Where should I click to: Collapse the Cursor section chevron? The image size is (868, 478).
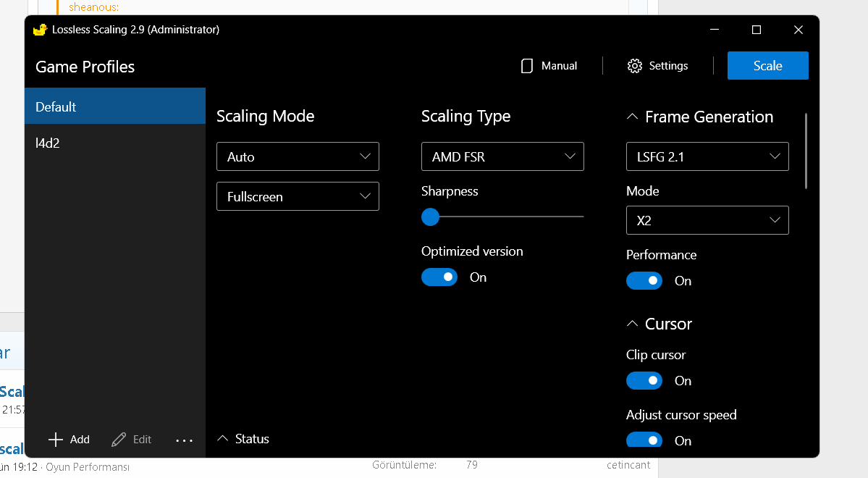[632, 324]
